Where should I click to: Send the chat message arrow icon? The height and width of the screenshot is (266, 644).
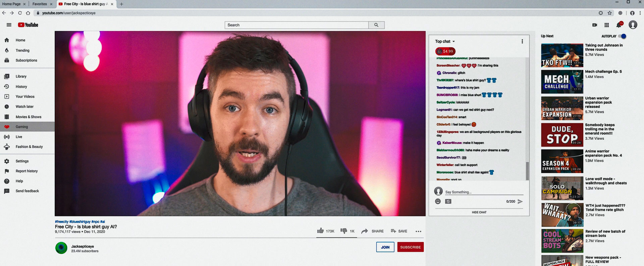pyautogui.click(x=520, y=202)
